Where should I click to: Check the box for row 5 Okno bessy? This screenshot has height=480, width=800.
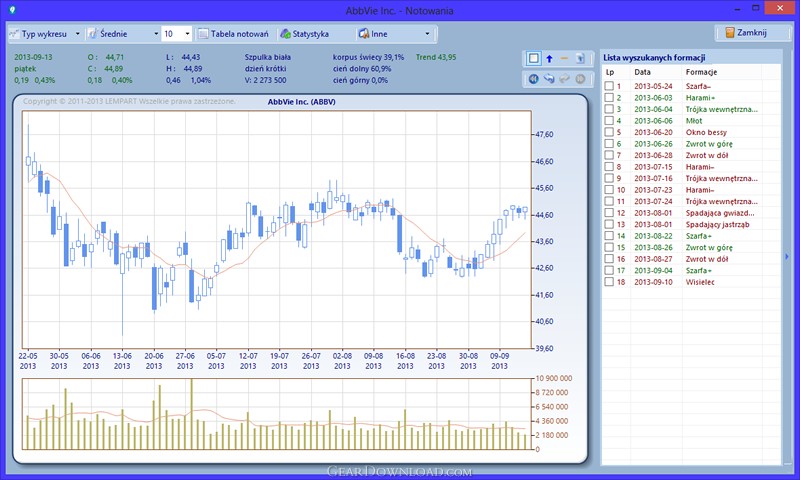click(609, 132)
